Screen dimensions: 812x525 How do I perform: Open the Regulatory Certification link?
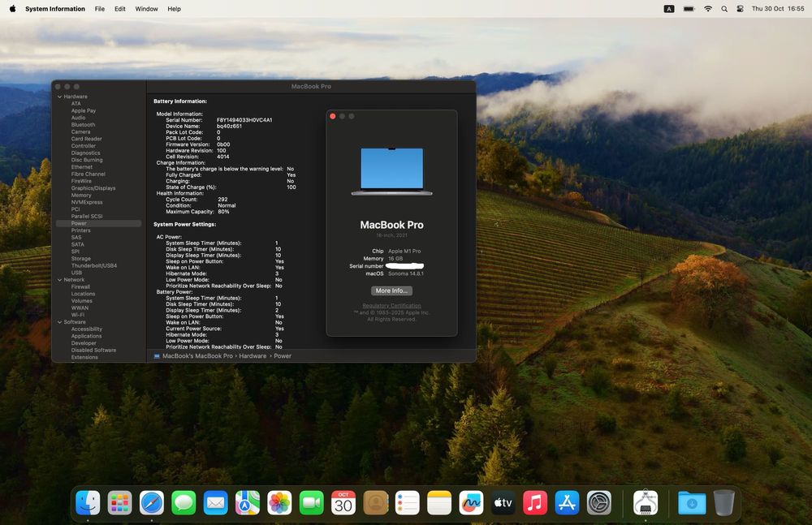(391, 305)
